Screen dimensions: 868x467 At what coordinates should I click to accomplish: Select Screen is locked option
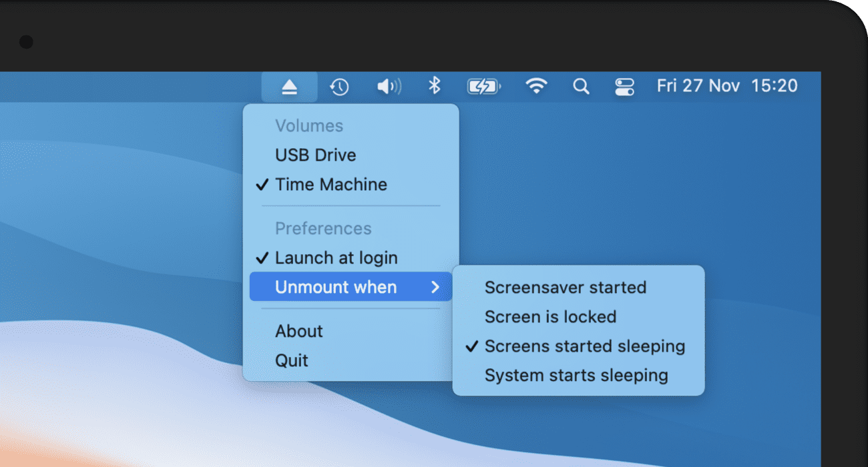[x=550, y=316]
